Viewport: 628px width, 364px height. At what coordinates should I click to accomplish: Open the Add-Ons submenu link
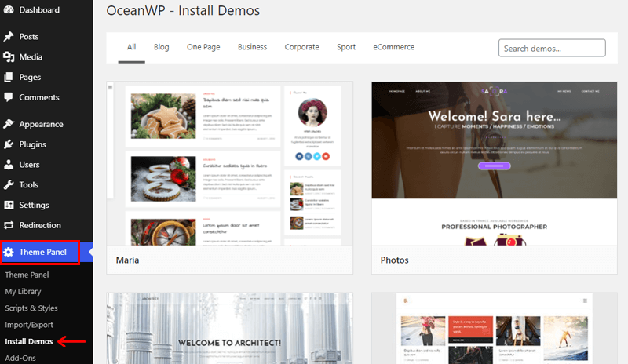20,358
